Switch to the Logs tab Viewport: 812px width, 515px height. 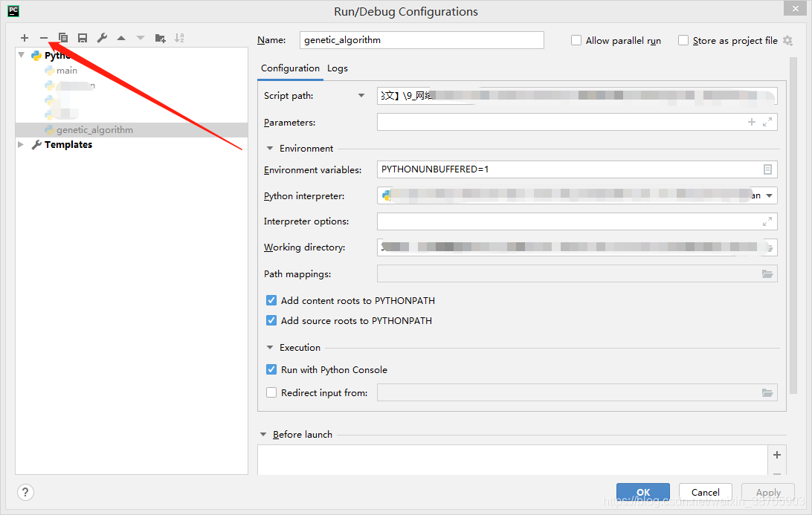338,68
